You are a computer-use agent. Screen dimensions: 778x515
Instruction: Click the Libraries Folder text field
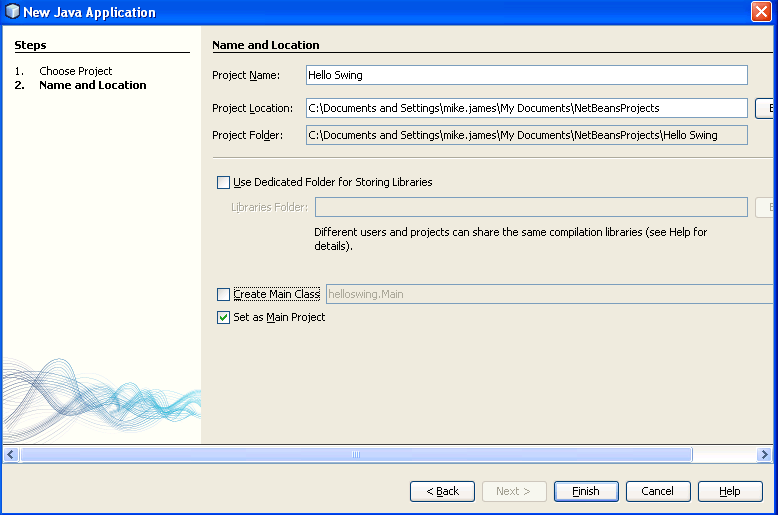pyautogui.click(x=530, y=207)
